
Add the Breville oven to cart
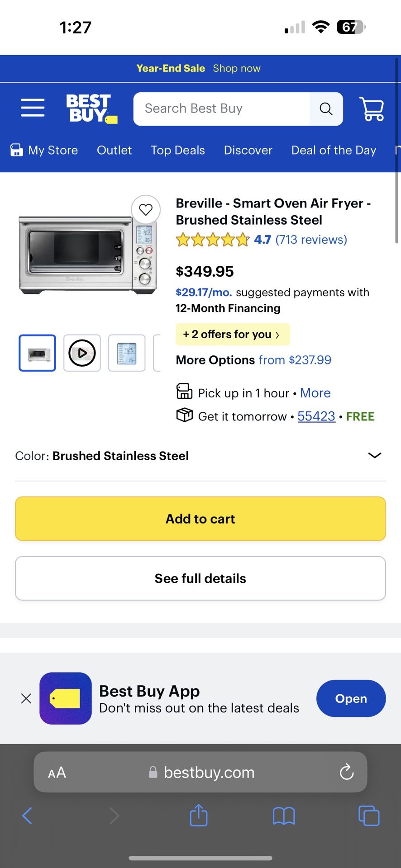point(200,519)
